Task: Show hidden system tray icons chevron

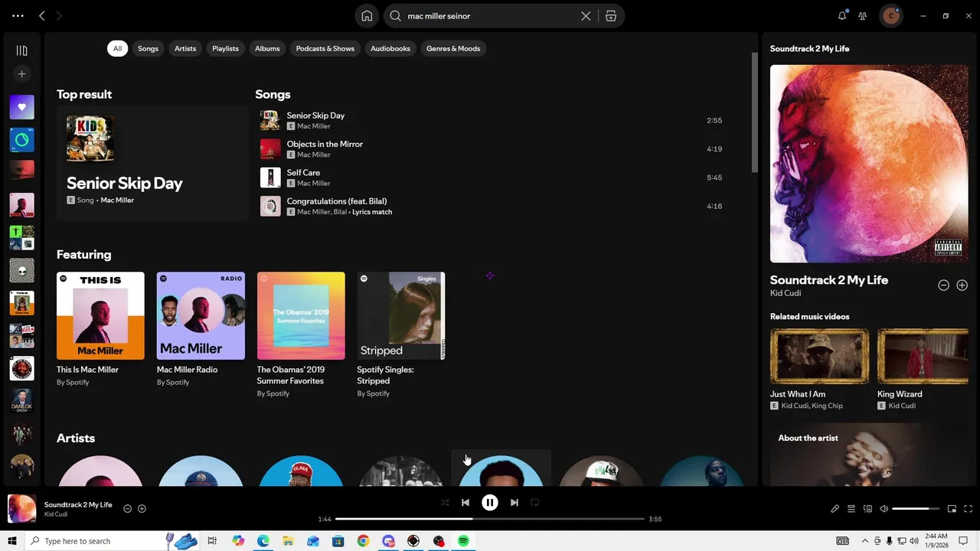Action: point(865,541)
